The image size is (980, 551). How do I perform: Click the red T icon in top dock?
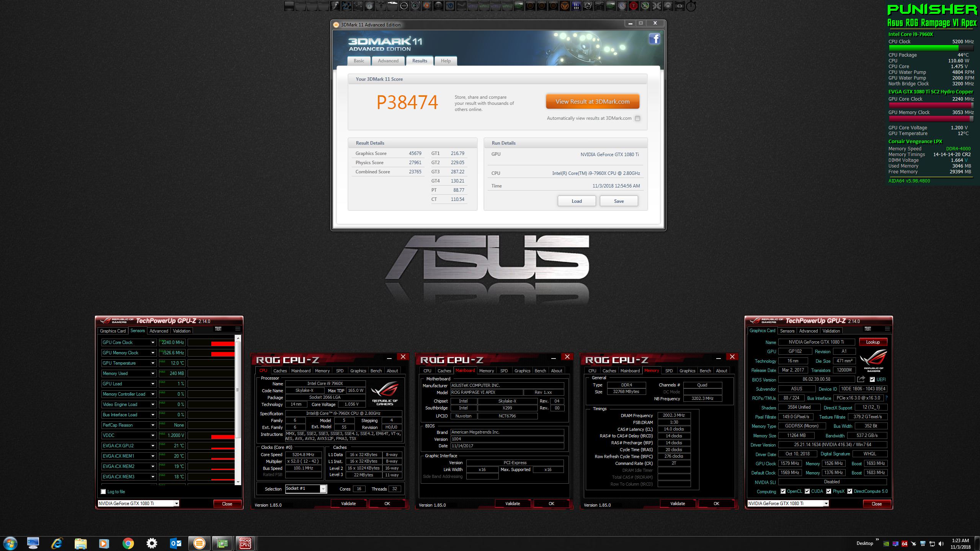(634, 6)
